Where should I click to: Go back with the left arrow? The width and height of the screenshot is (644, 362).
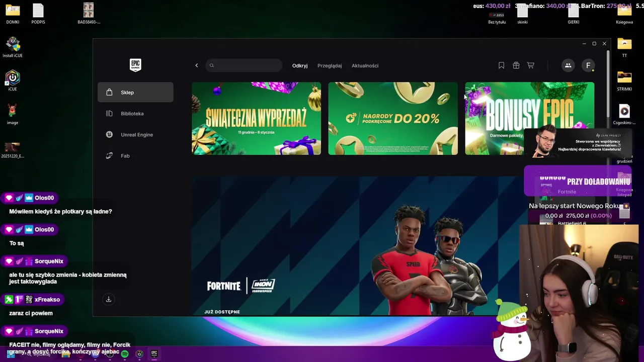click(197, 65)
